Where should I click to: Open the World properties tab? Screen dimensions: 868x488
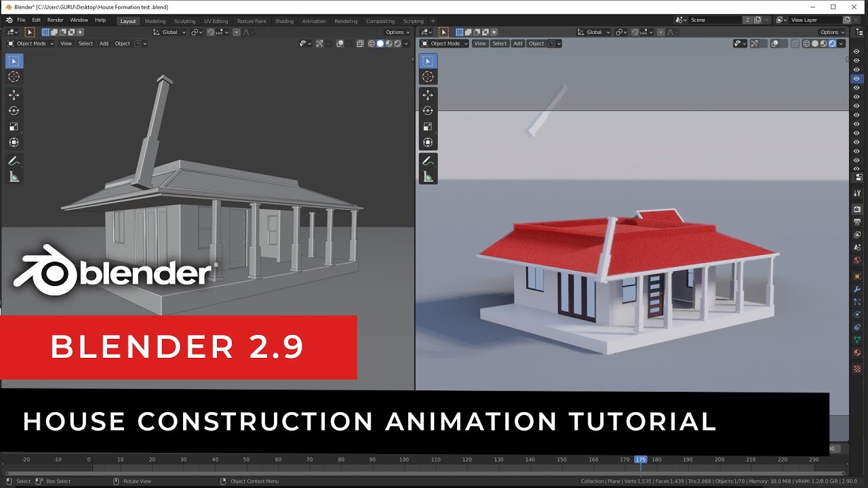857,260
